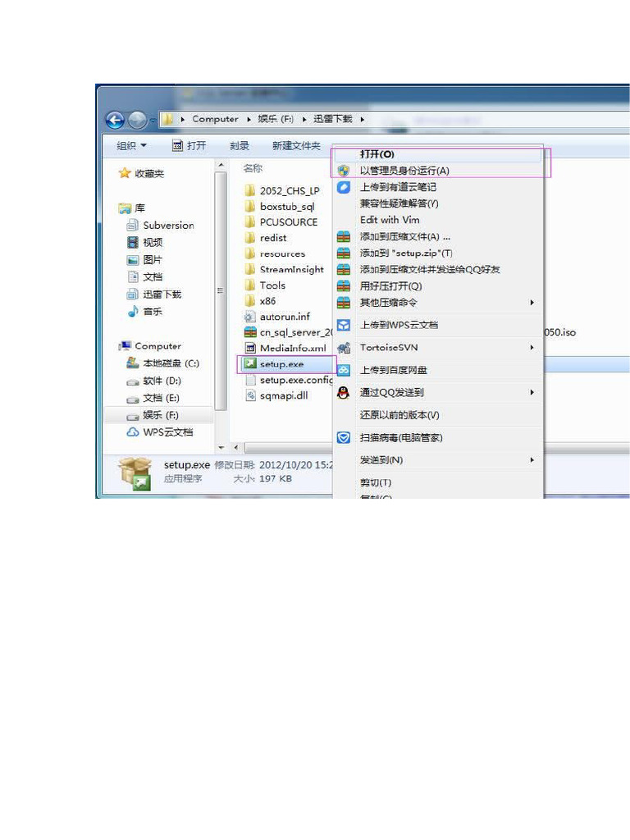Screen dimensions: 630x840
Task: Select 剪切(T) menu entry
Action: click(x=437, y=482)
